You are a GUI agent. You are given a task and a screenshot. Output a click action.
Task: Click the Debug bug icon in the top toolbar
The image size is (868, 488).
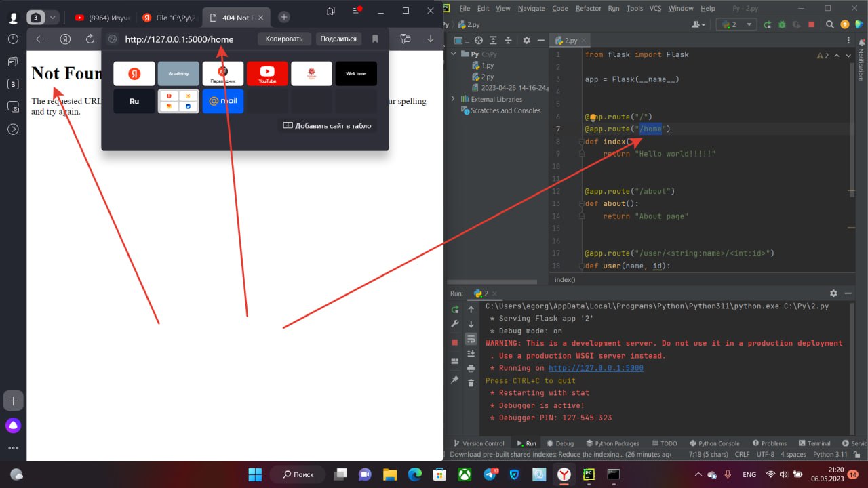click(781, 24)
